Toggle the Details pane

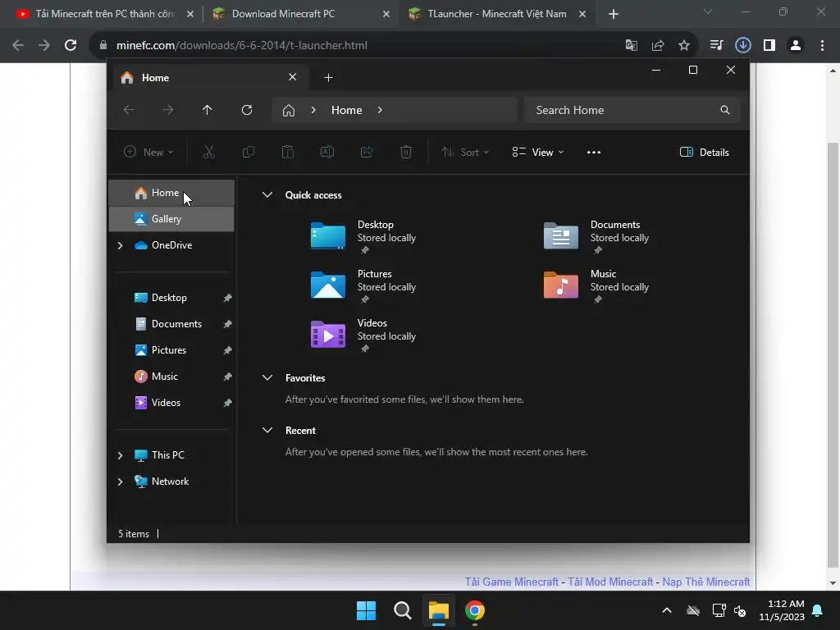click(x=705, y=152)
